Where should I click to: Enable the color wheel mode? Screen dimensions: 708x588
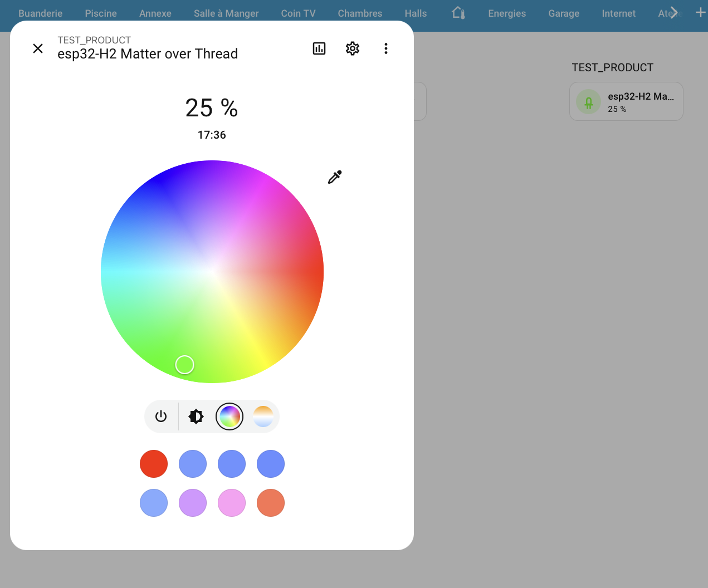click(229, 416)
